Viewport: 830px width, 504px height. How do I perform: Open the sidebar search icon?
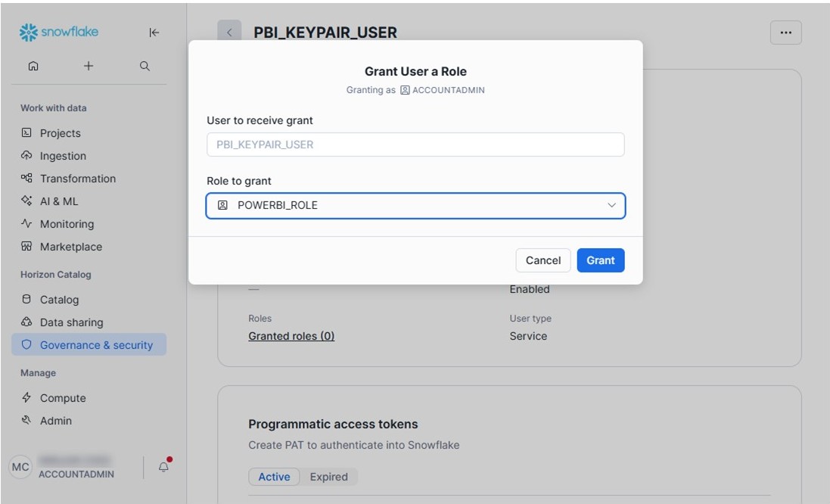tap(145, 67)
